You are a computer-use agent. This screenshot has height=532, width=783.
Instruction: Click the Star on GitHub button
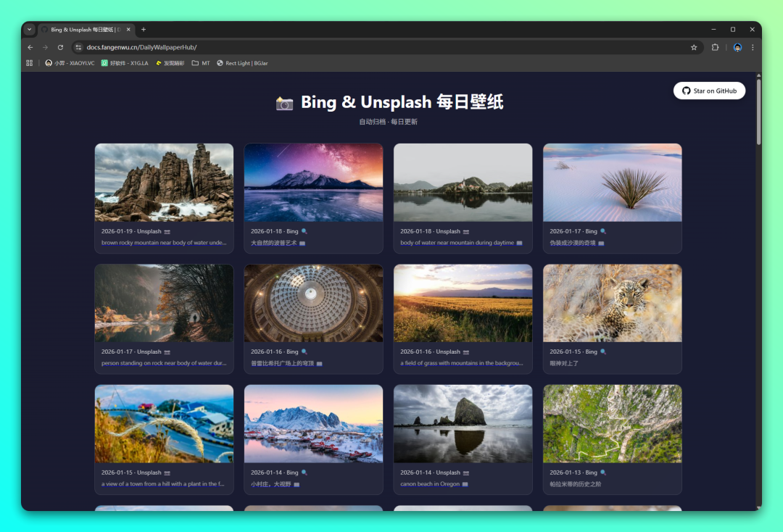pyautogui.click(x=709, y=91)
